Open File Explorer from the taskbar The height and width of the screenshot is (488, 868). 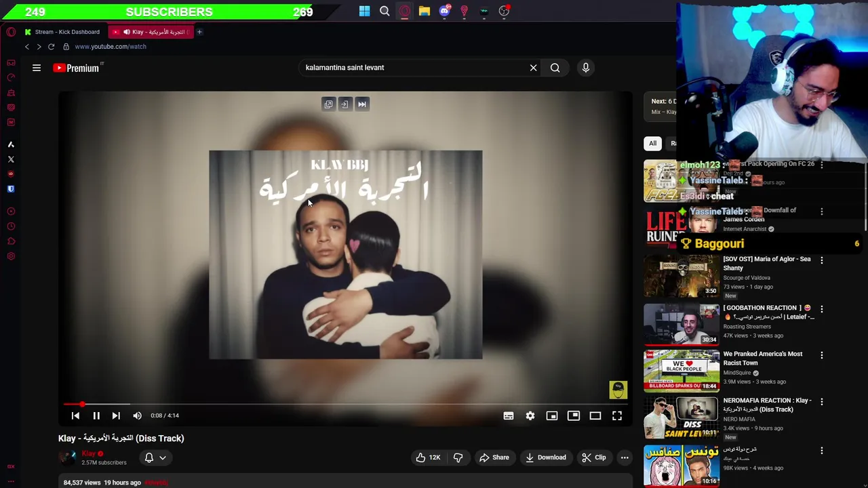click(x=424, y=11)
